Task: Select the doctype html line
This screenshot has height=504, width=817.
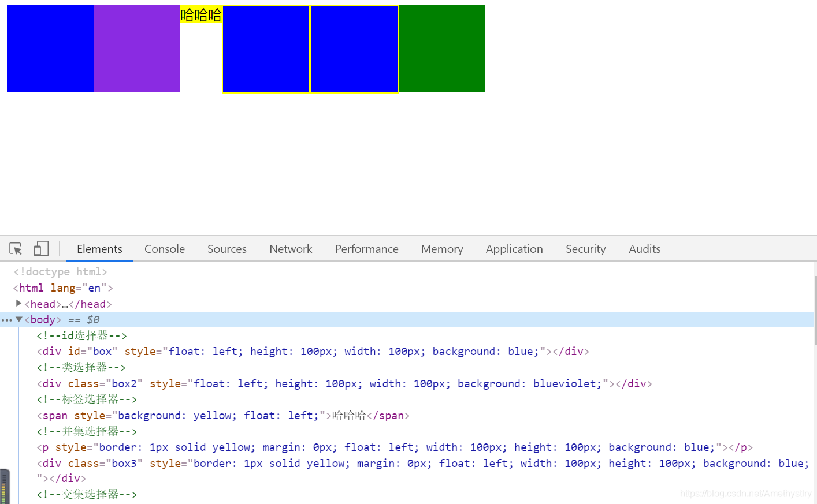Action: point(61,271)
